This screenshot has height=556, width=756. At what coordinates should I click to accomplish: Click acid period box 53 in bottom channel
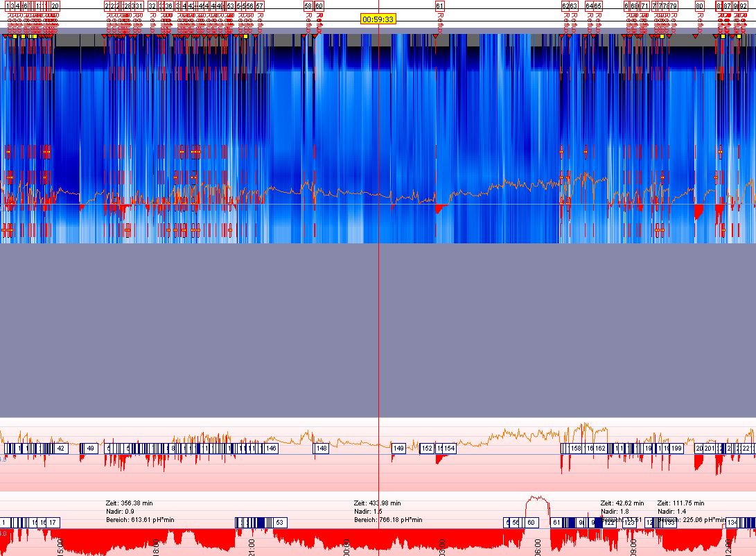click(x=280, y=522)
